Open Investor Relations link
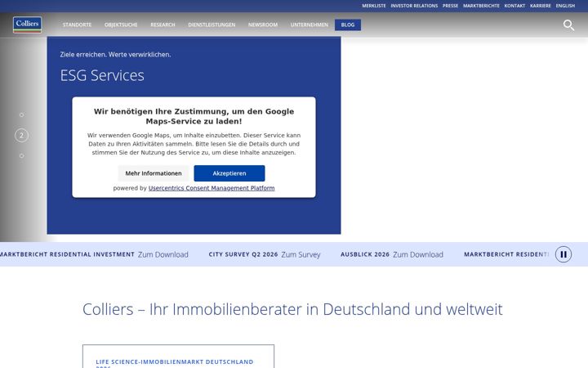This screenshot has height=368, width=588. point(414,6)
